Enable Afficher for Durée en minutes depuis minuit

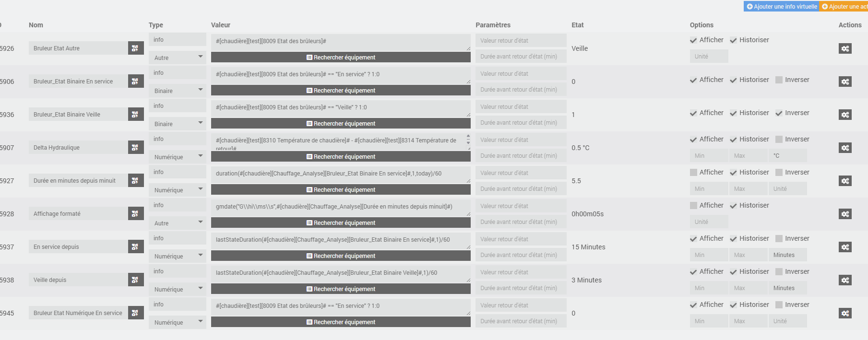click(693, 173)
